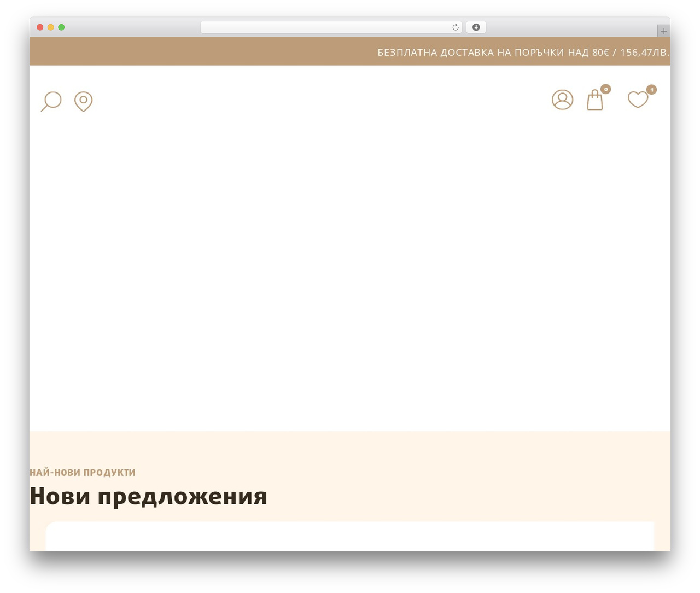Click the browser reload icon

(456, 27)
